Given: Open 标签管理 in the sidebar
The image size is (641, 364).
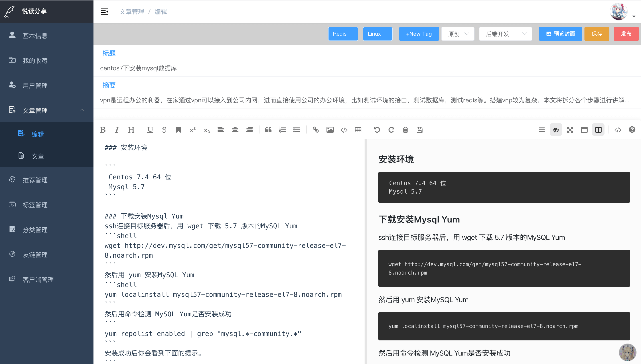Looking at the screenshot, I should pyautogui.click(x=35, y=205).
